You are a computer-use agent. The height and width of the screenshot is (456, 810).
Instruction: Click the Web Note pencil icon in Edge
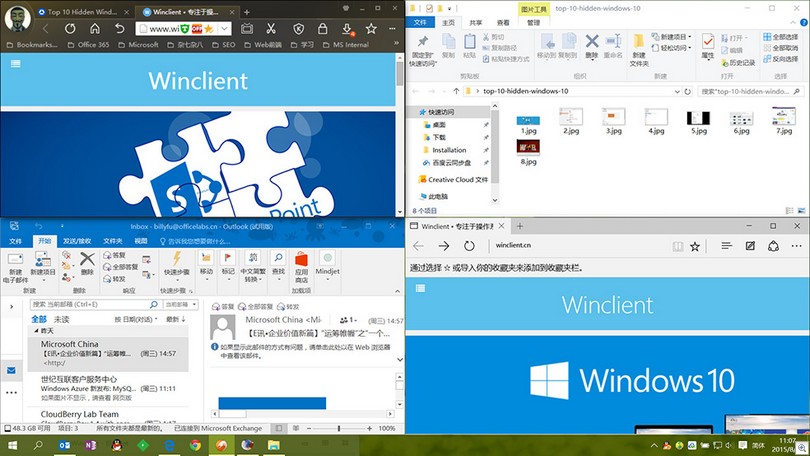pyautogui.click(x=750, y=246)
